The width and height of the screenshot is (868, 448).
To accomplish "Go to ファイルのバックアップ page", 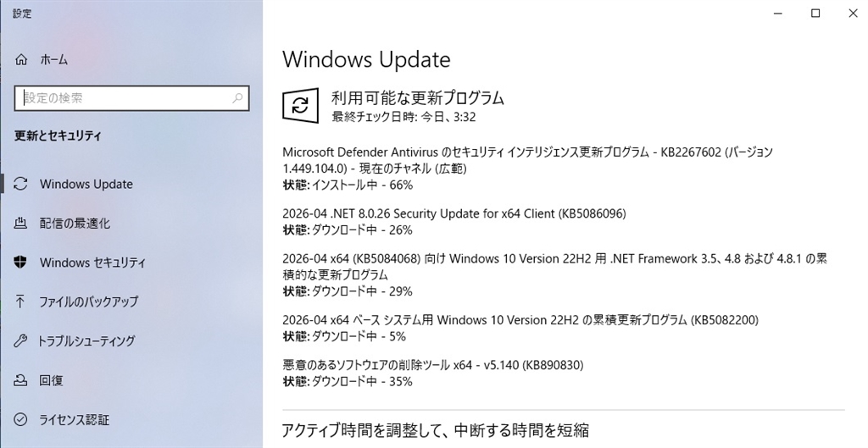I will (x=89, y=301).
